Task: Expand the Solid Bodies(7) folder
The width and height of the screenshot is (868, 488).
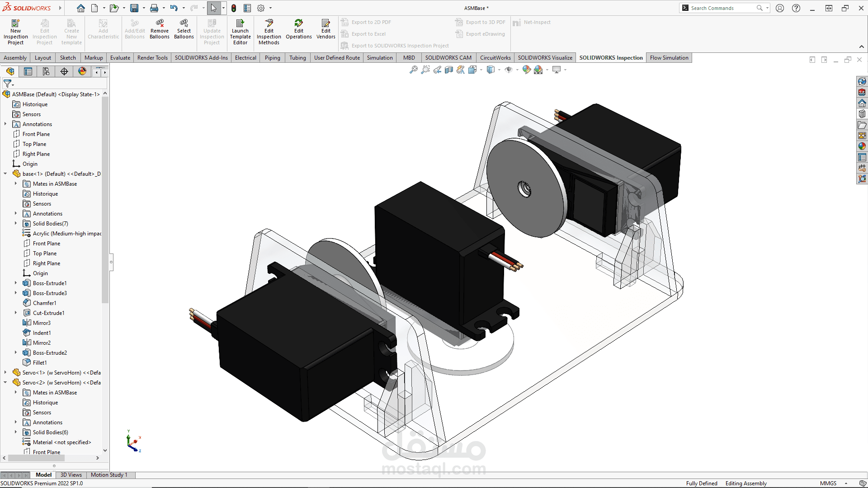Action: [x=15, y=224]
